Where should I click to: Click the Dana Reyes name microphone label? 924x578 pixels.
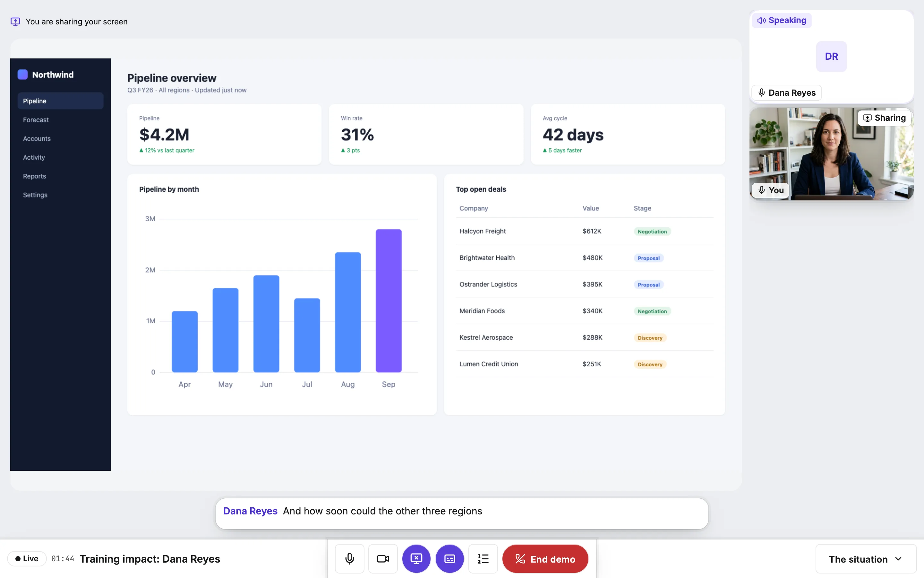pos(787,92)
